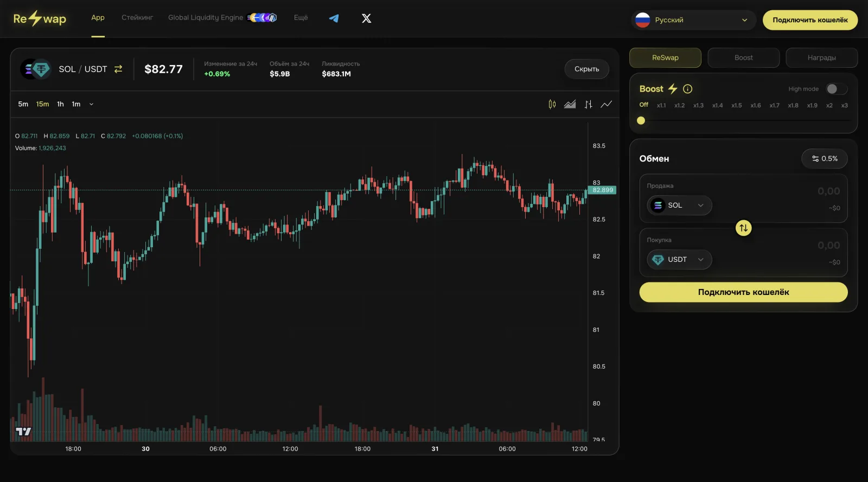868x482 pixels.
Task: Click the Покупка amount field
Action: point(829,246)
